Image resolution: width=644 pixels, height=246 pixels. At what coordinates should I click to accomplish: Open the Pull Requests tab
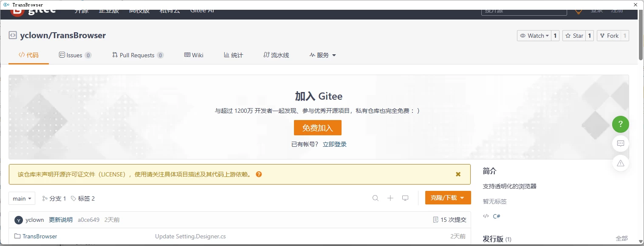[x=138, y=55]
